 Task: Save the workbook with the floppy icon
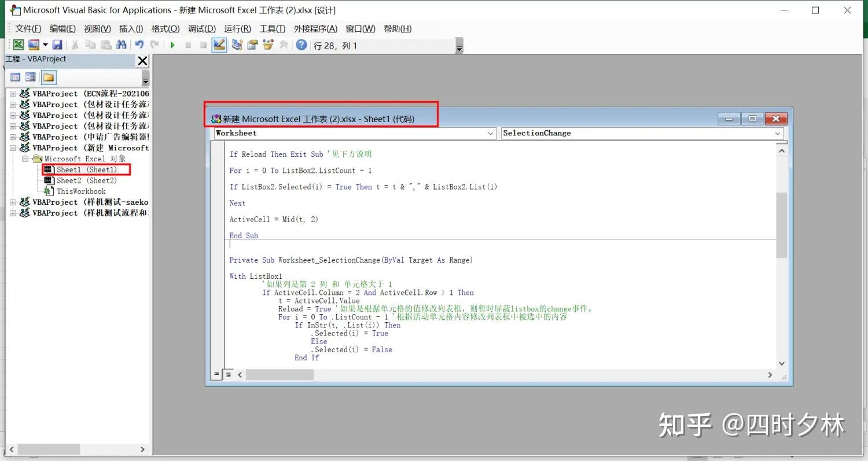click(x=57, y=45)
